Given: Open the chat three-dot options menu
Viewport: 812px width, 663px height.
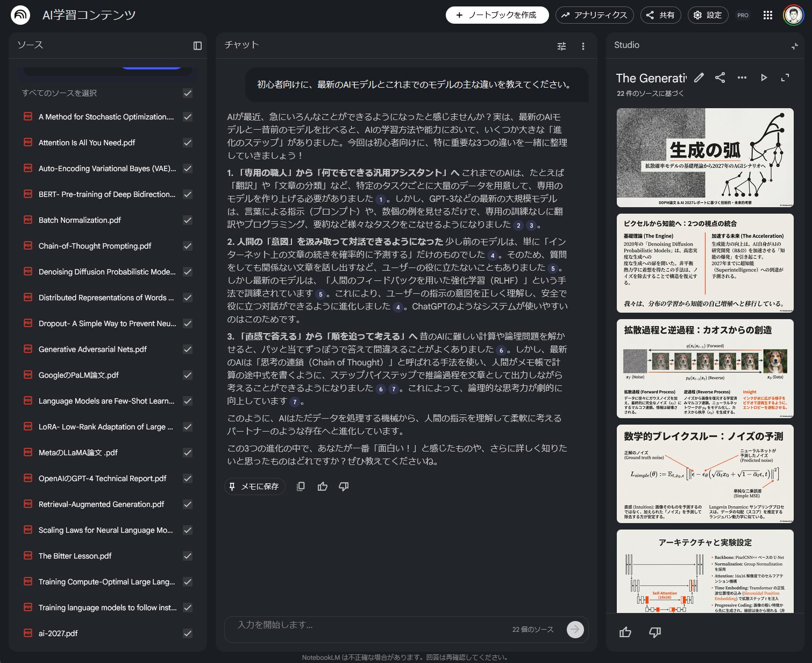Looking at the screenshot, I should (583, 46).
